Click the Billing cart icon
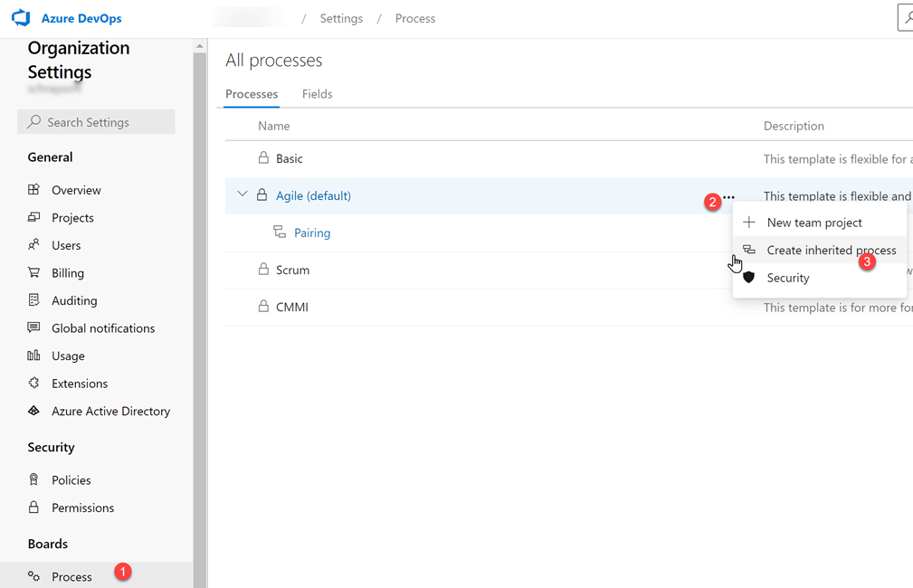 point(33,272)
